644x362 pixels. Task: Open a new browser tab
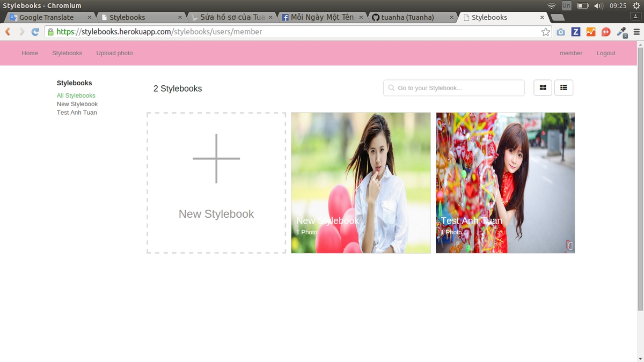pos(557,17)
